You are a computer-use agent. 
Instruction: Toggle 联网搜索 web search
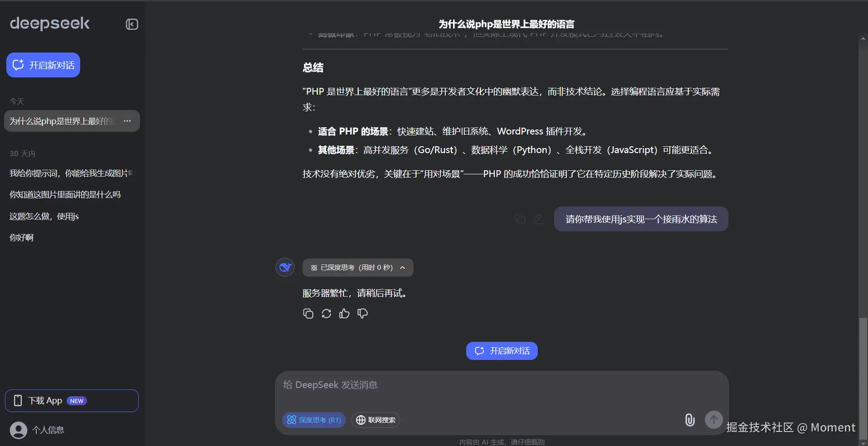(376, 420)
